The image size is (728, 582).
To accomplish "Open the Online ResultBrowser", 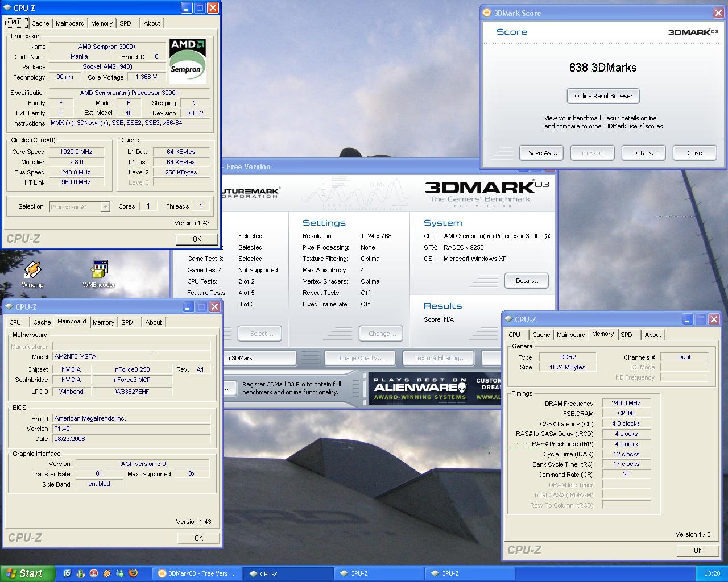I will pyautogui.click(x=603, y=96).
